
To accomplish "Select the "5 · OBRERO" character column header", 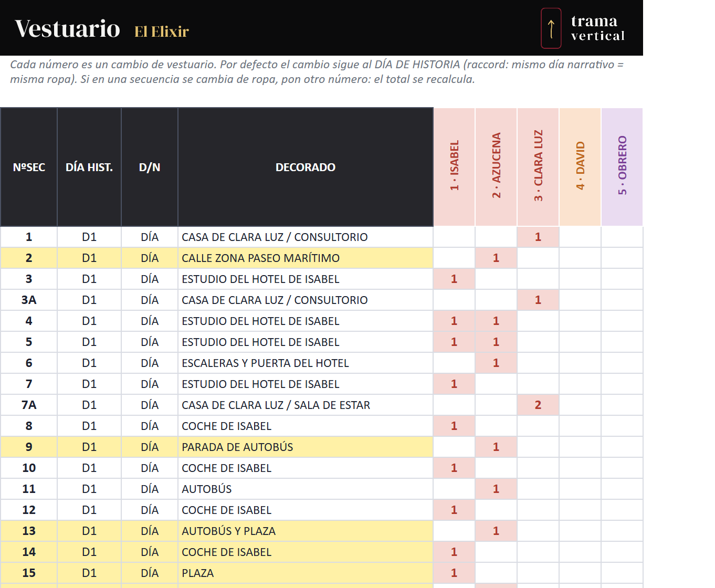I will (x=622, y=167).
